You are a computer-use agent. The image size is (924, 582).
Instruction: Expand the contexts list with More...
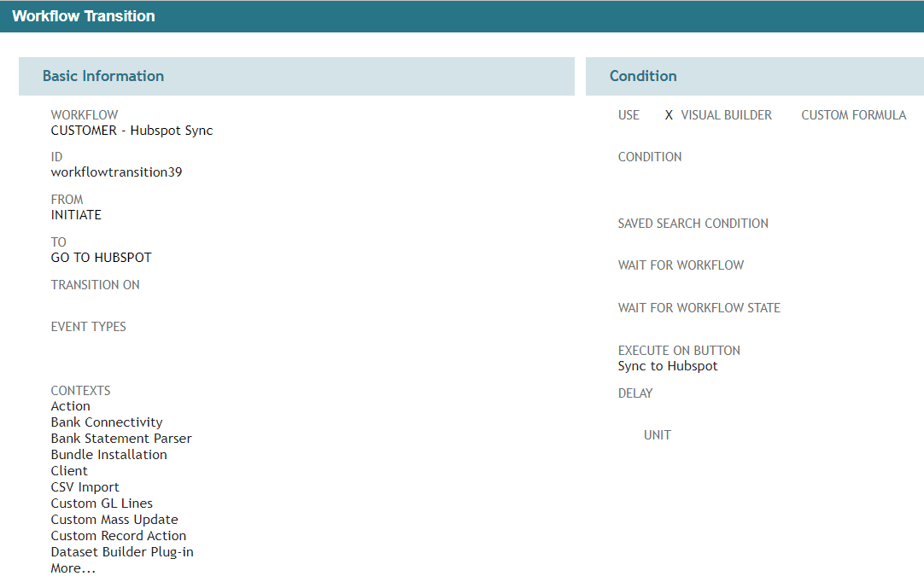pyautogui.click(x=73, y=568)
